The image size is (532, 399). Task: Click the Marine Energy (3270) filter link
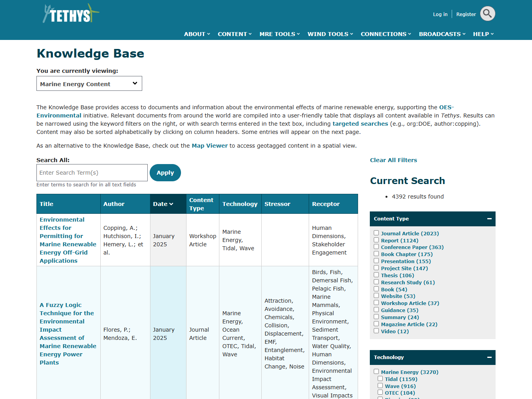[x=409, y=372]
